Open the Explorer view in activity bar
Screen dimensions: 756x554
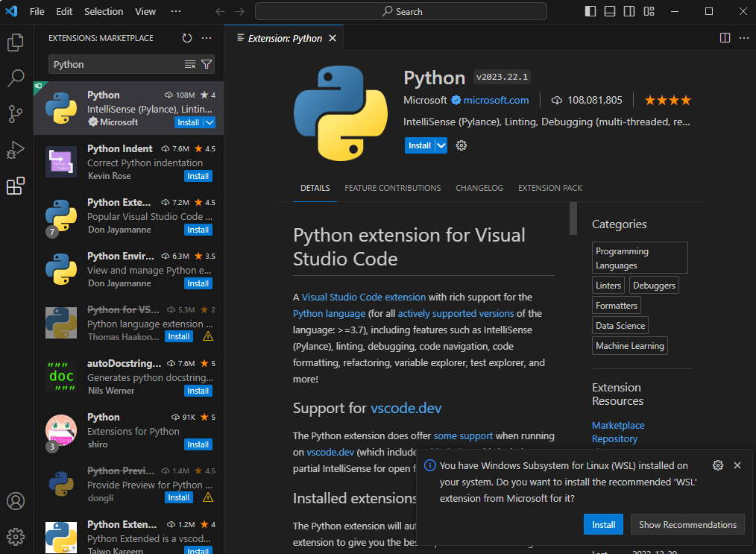pos(16,43)
